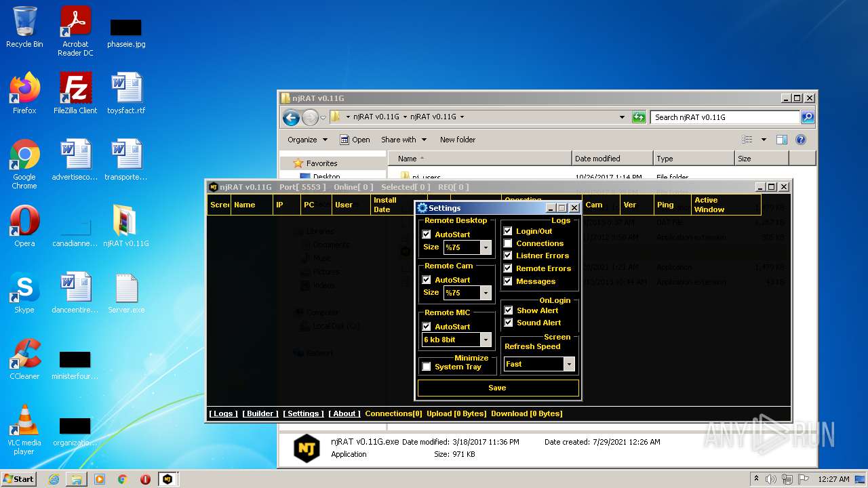Open VLC media player shortcut
This screenshot has width=868, height=488.
pyautogui.click(x=24, y=430)
